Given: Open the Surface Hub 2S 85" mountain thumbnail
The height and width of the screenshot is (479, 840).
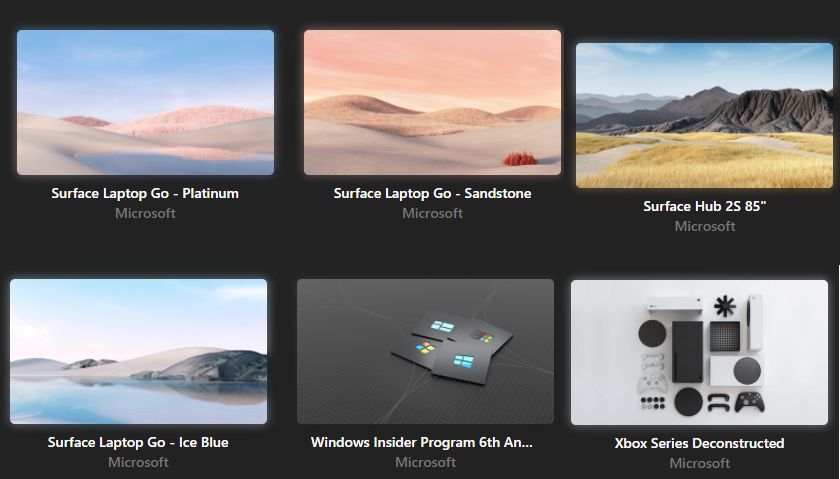Looking at the screenshot, I should tap(704, 115).
